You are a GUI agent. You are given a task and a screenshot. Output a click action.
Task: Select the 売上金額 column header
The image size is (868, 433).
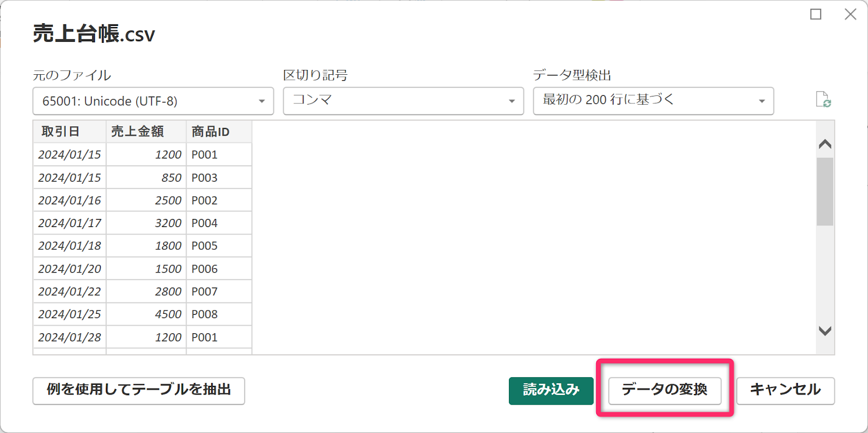pos(146,132)
